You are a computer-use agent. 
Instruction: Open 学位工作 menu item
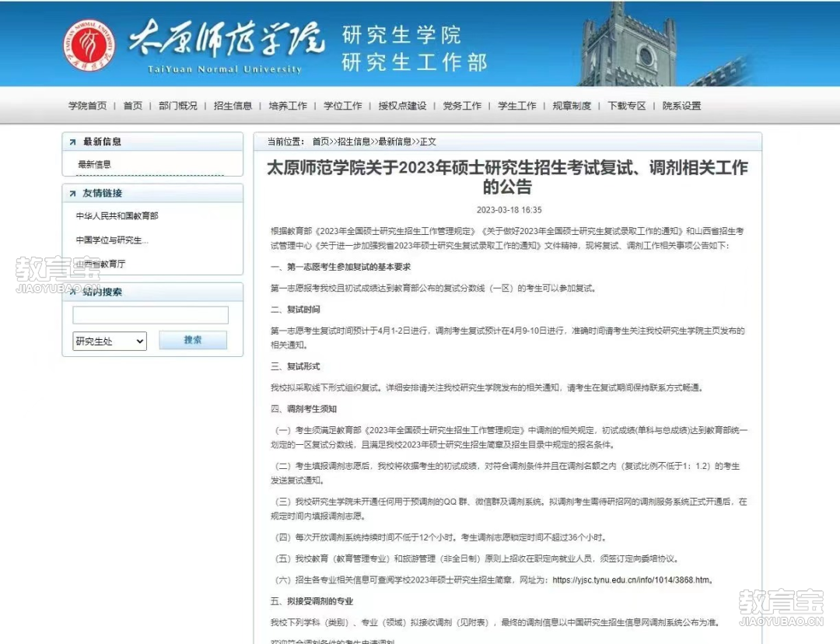[x=343, y=106]
